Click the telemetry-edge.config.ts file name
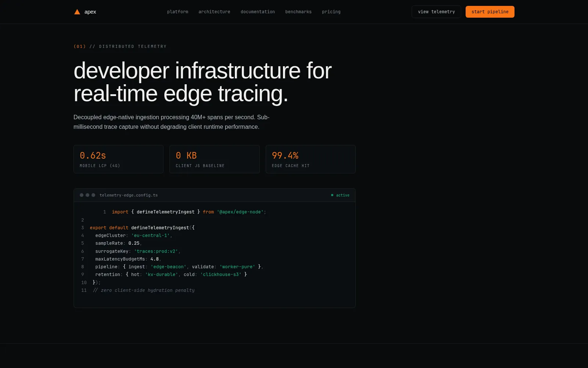 pos(129,195)
